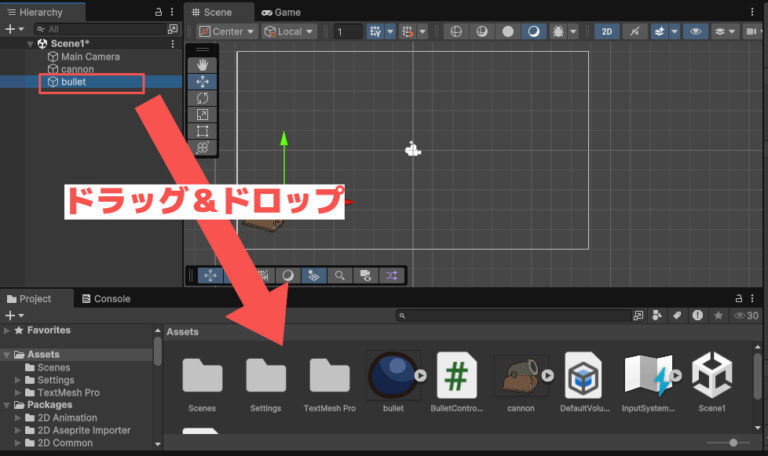The image size is (768, 456).
Task: Click the snap increment icon
Action: [408, 32]
